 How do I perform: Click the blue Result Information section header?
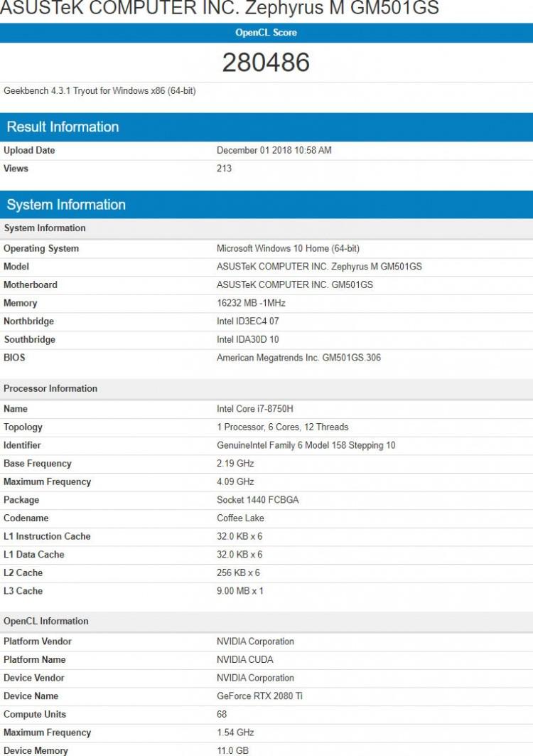coord(63,127)
